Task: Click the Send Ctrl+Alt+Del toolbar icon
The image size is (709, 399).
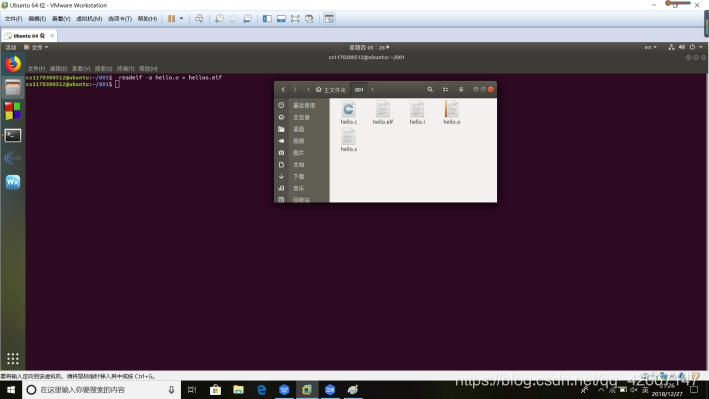Action: pyautogui.click(x=199, y=19)
